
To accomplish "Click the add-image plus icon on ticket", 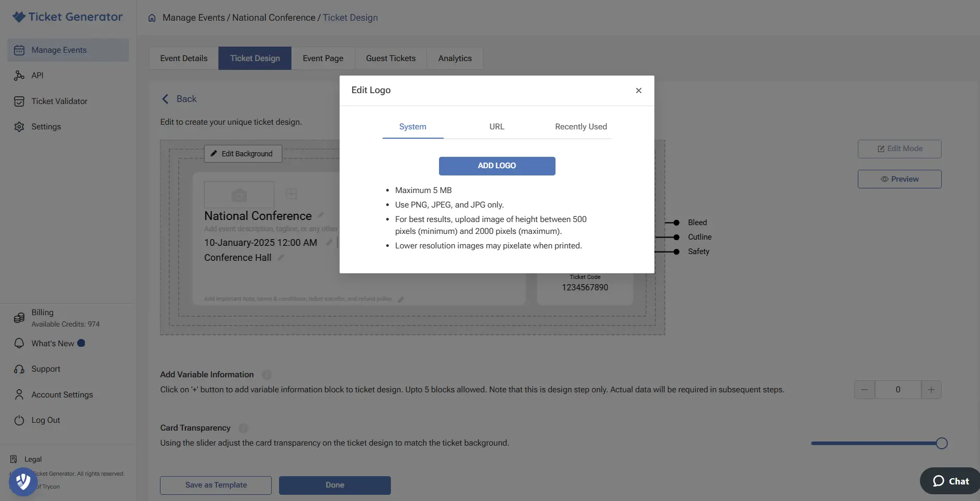I will [x=291, y=194].
